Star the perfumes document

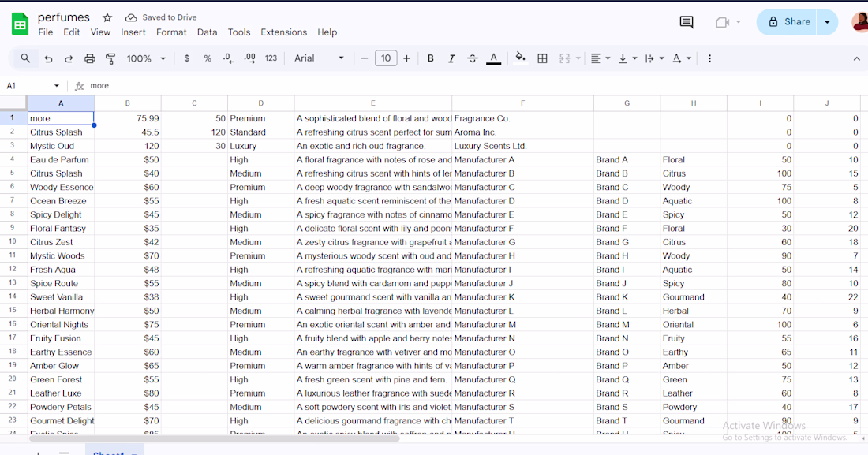tap(107, 17)
